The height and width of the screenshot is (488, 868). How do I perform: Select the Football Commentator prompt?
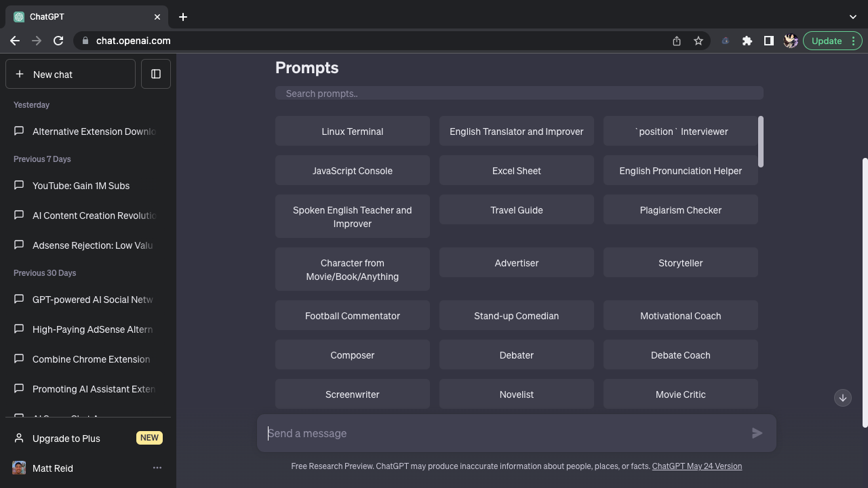(x=353, y=315)
